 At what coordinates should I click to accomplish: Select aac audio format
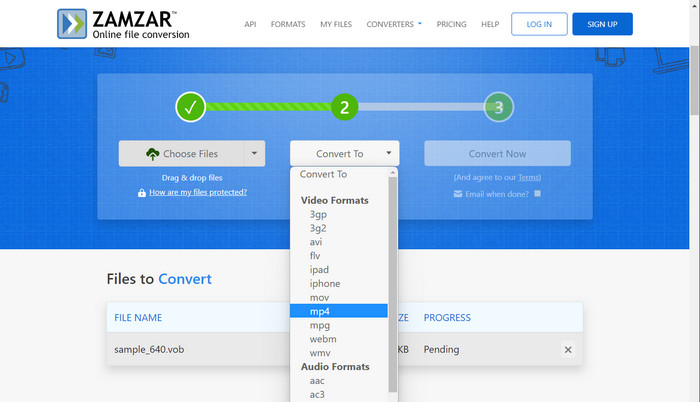317,381
